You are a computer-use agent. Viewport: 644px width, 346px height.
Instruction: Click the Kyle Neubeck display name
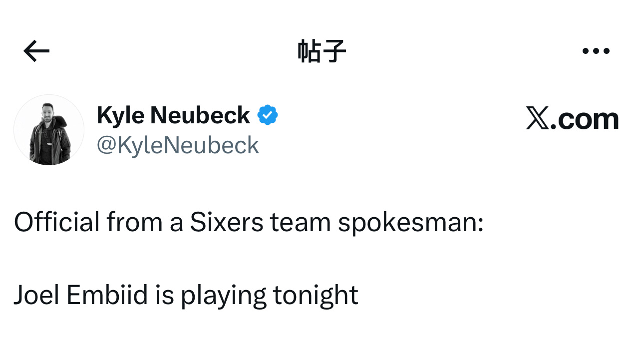click(x=173, y=115)
